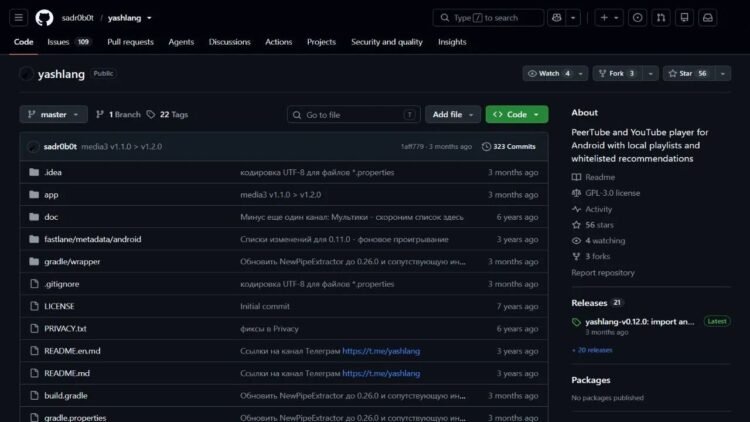
Task: Click Report repository link
Action: 603,273
